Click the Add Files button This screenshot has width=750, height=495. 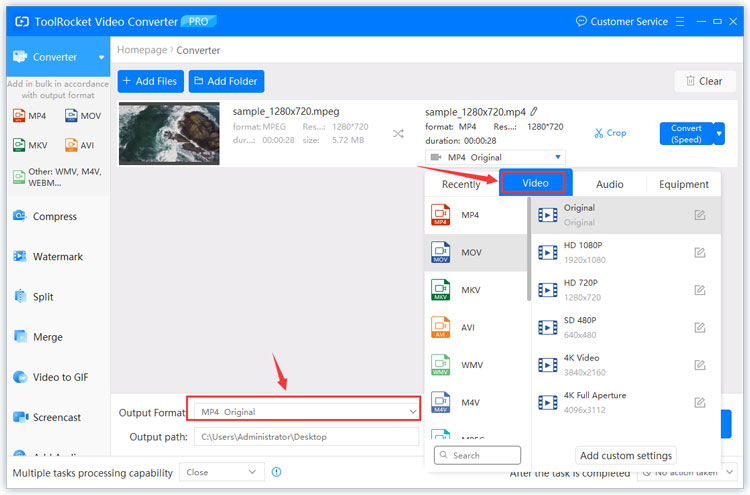pyautogui.click(x=151, y=81)
